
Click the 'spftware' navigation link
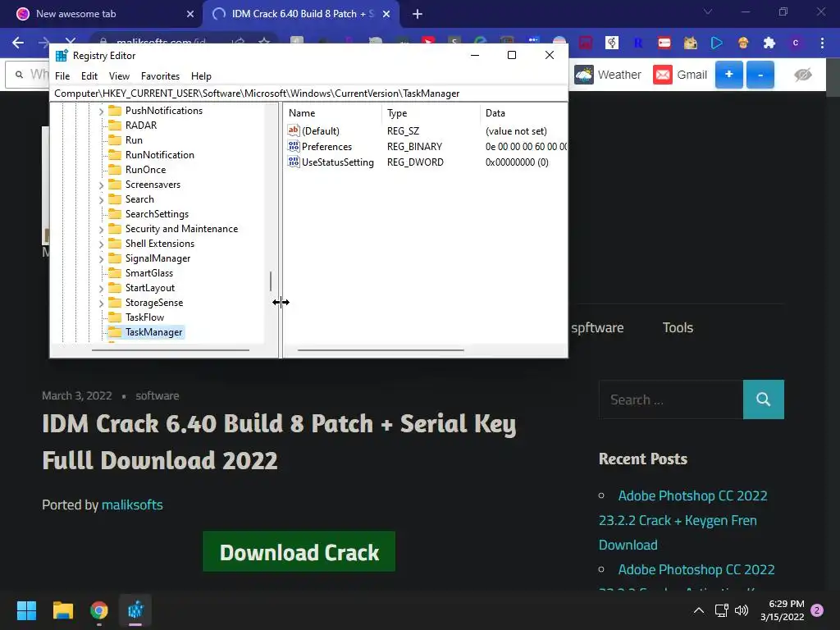(597, 327)
